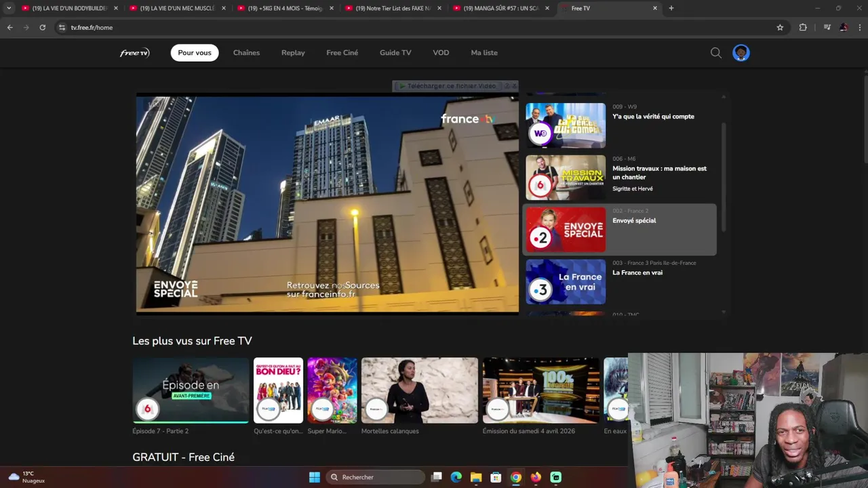
Task: Open the Free Ciné section
Action: point(342,53)
